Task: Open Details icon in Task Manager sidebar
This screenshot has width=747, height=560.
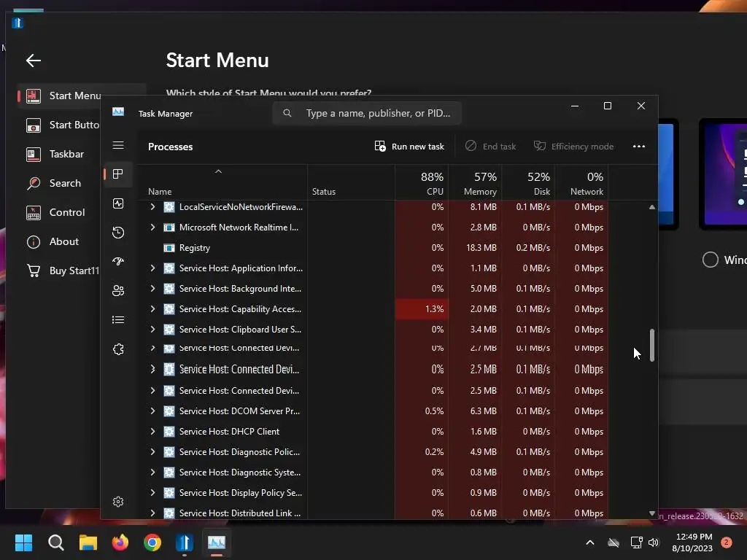Action: point(118,320)
